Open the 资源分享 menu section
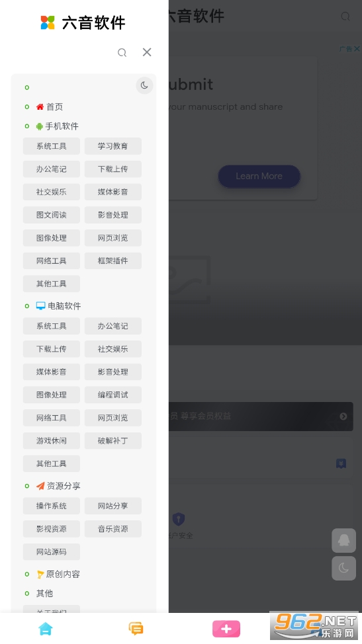 point(64,486)
